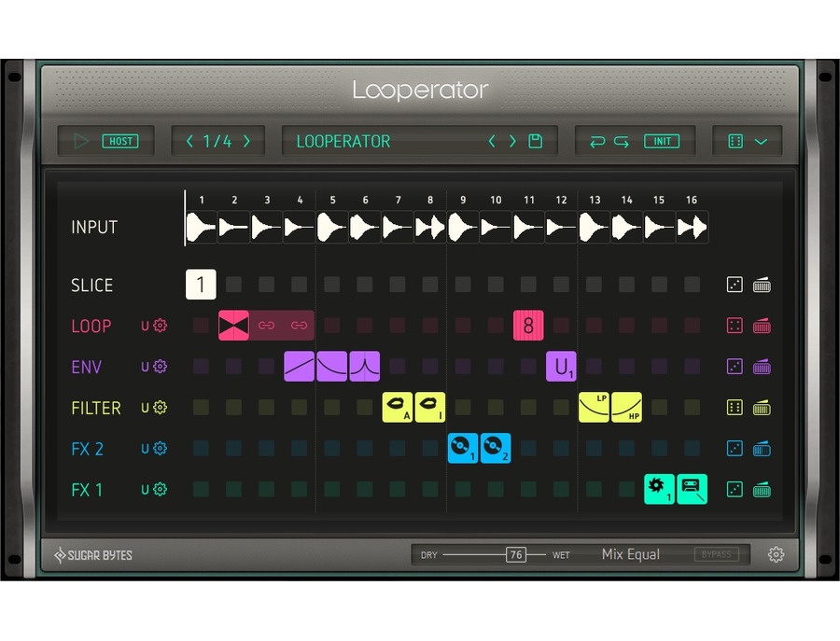Viewport: 840px width, 641px height.
Task: Toggle the U button on the LOOP row
Action: [x=145, y=326]
